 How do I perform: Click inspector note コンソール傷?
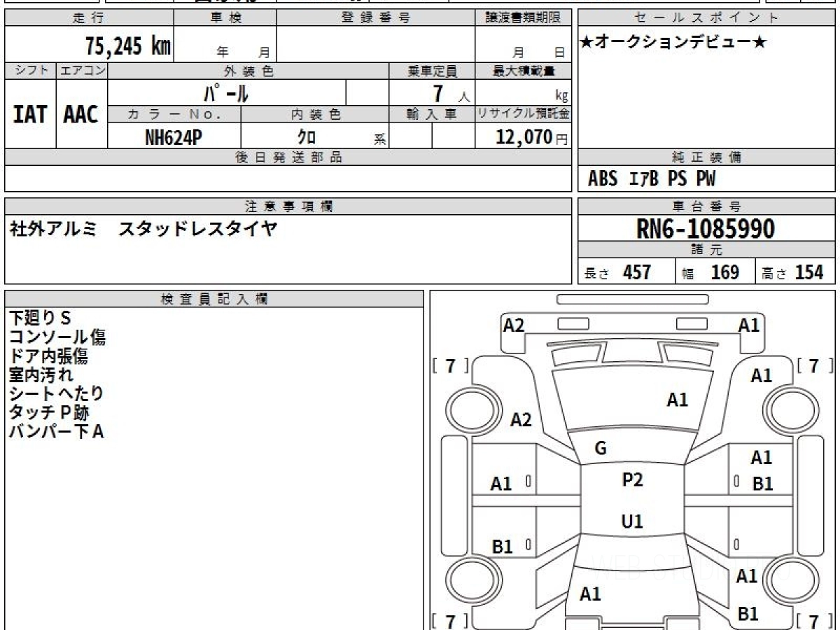pyautogui.click(x=57, y=337)
